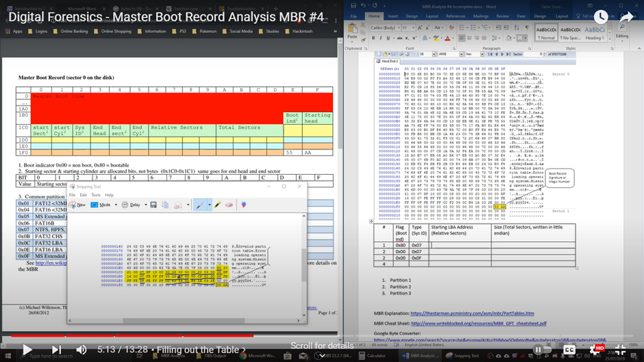Toggle align left in Word
Screen dimensions: 644x362
click(x=462, y=38)
